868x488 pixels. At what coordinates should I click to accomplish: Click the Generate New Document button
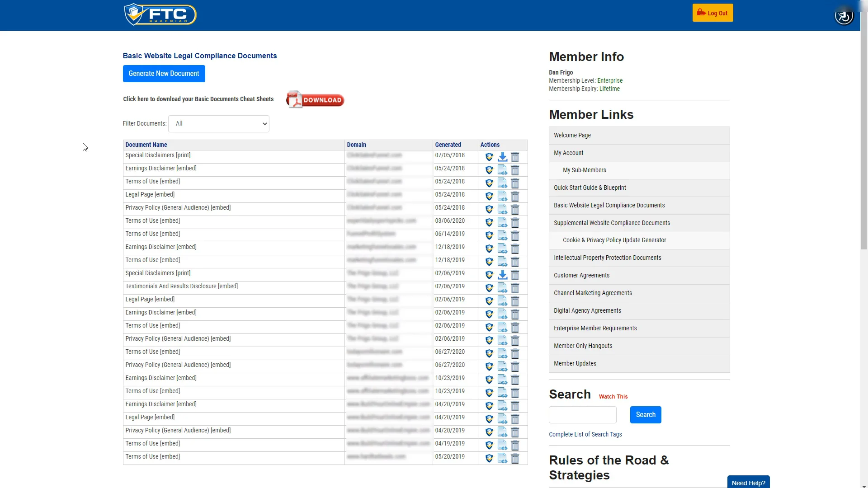pos(164,73)
